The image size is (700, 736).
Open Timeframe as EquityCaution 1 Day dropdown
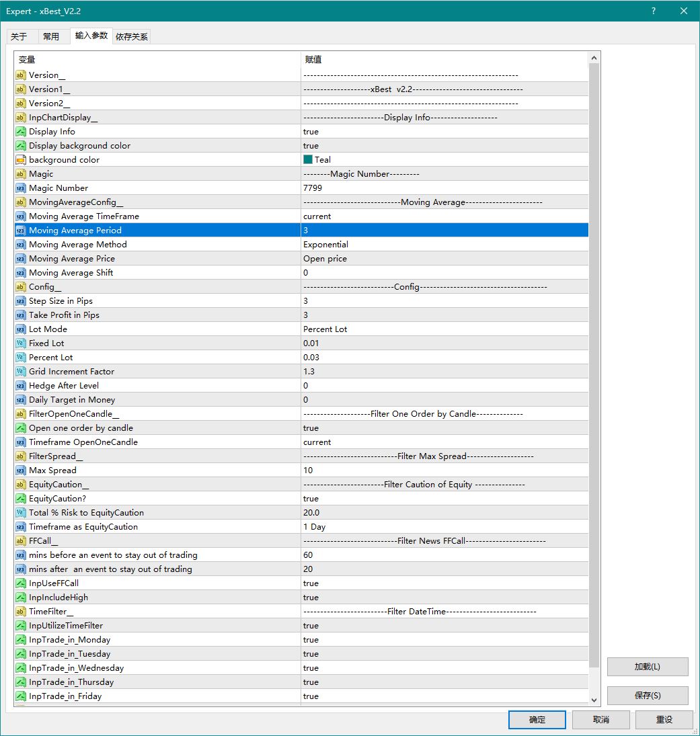click(444, 527)
